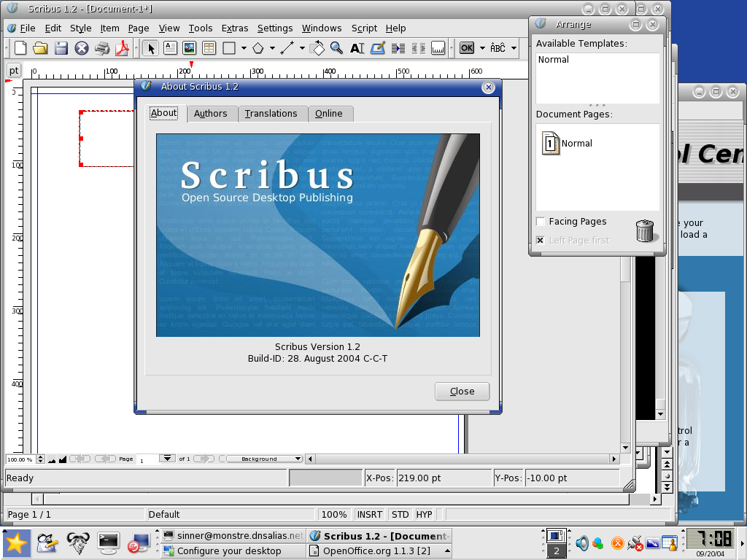
Task: Switch to virtual desktop 2 in pager
Action: pyautogui.click(x=556, y=551)
